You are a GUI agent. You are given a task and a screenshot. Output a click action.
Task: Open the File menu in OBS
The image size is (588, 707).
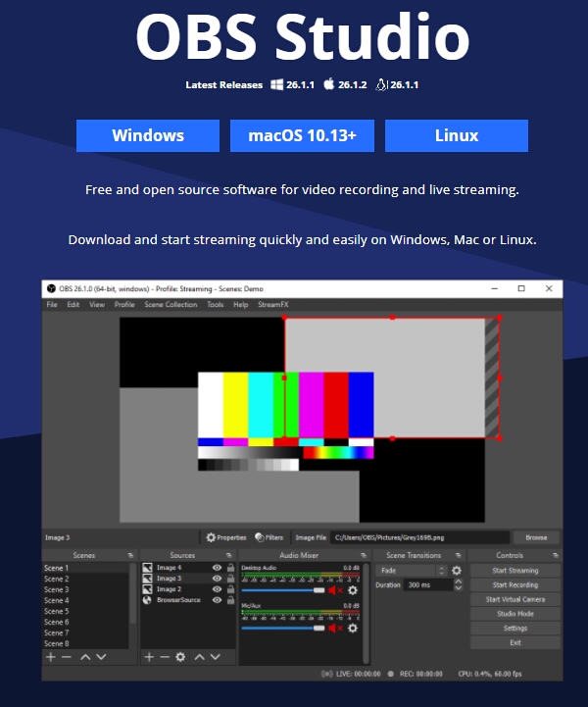point(52,304)
